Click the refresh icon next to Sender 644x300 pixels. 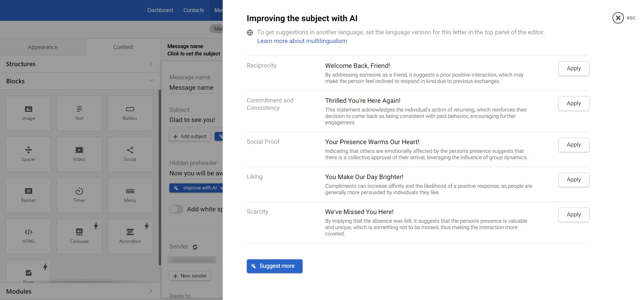(195, 247)
